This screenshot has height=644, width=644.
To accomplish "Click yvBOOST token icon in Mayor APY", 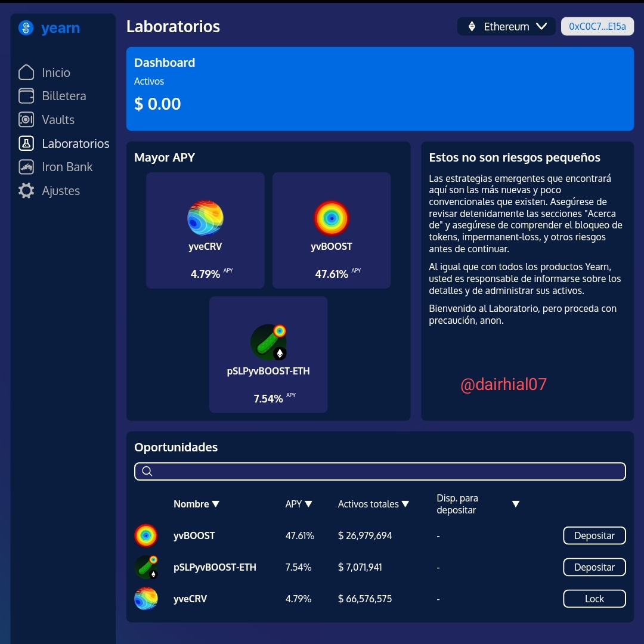I will point(332,218).
